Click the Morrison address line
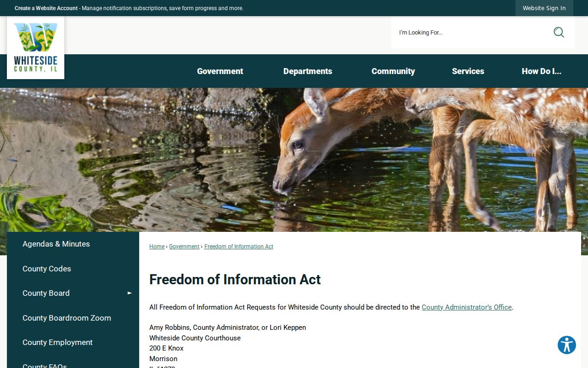Image resolution: width=588 pixels, height=368 pixels. 163,359
